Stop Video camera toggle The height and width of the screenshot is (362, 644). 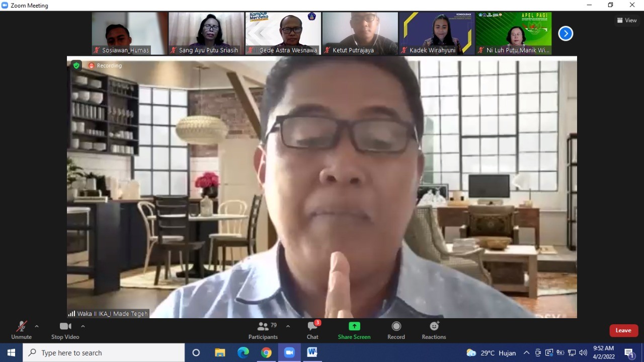pyautogui.click(x=65, y=330)
